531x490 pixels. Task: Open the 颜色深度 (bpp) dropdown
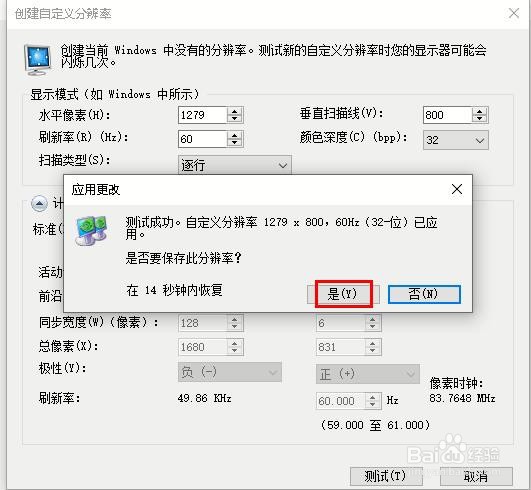pos(456,140)
